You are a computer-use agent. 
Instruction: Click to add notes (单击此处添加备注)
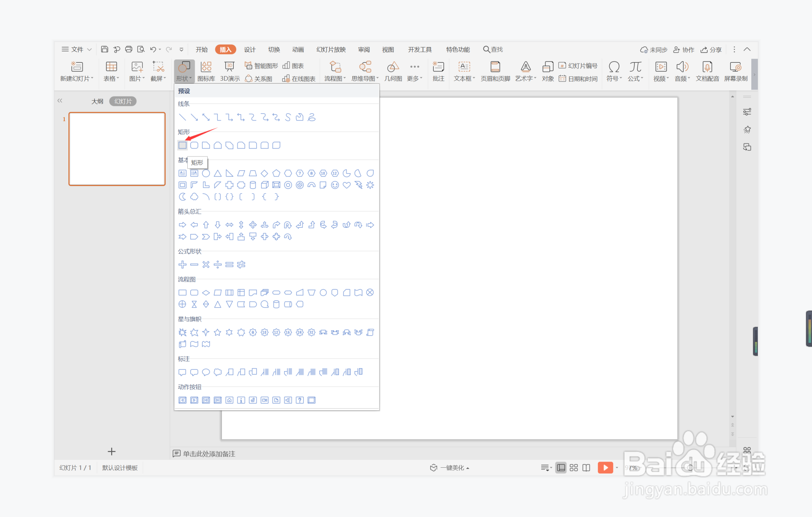coord(208,454)
